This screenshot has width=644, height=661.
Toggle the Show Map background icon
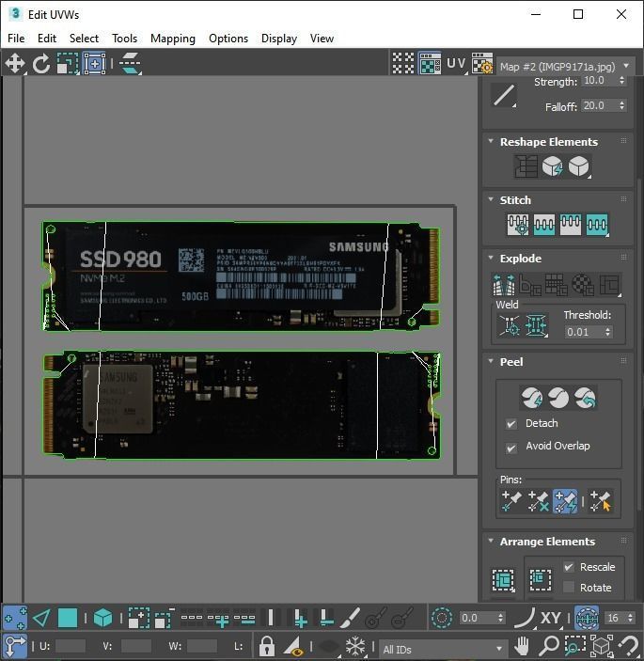tap(430, 63)
